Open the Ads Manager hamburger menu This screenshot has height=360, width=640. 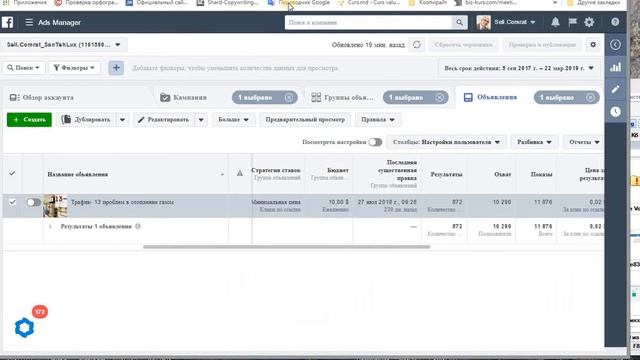point(29,22)
